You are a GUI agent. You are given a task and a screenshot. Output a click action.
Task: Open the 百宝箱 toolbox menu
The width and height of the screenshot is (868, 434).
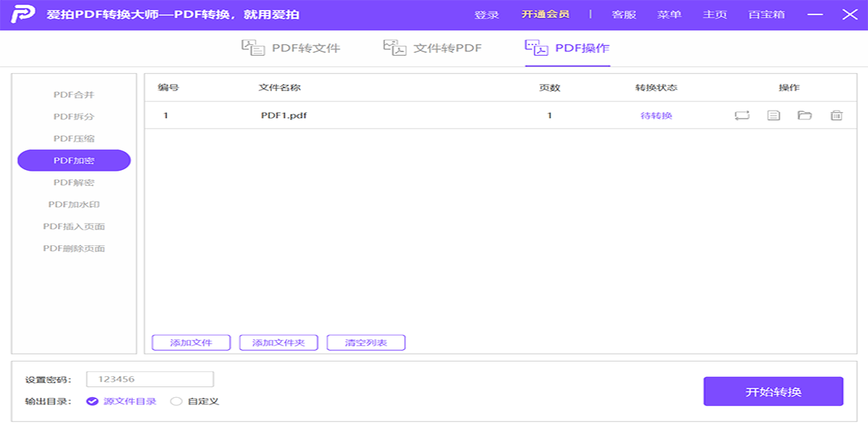tap(766, 14)
